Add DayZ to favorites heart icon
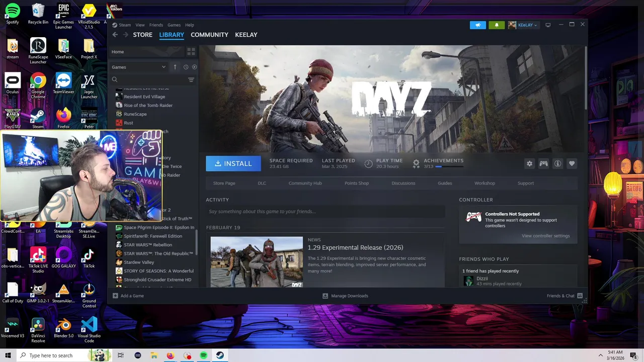The height and width of the screenshot is (362, 644). point(572,163)
